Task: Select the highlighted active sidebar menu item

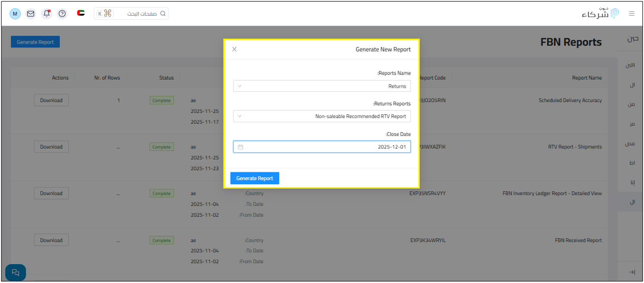Action: click(632, 202)
